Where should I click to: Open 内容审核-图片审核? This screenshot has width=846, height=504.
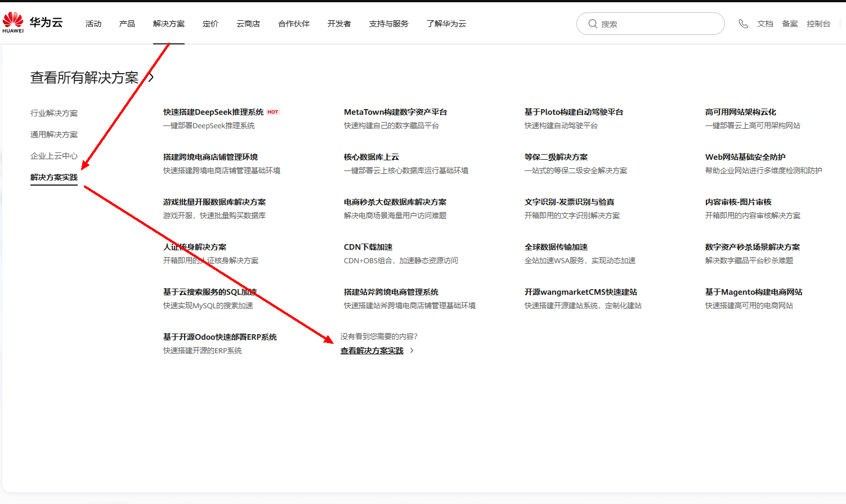738,202
